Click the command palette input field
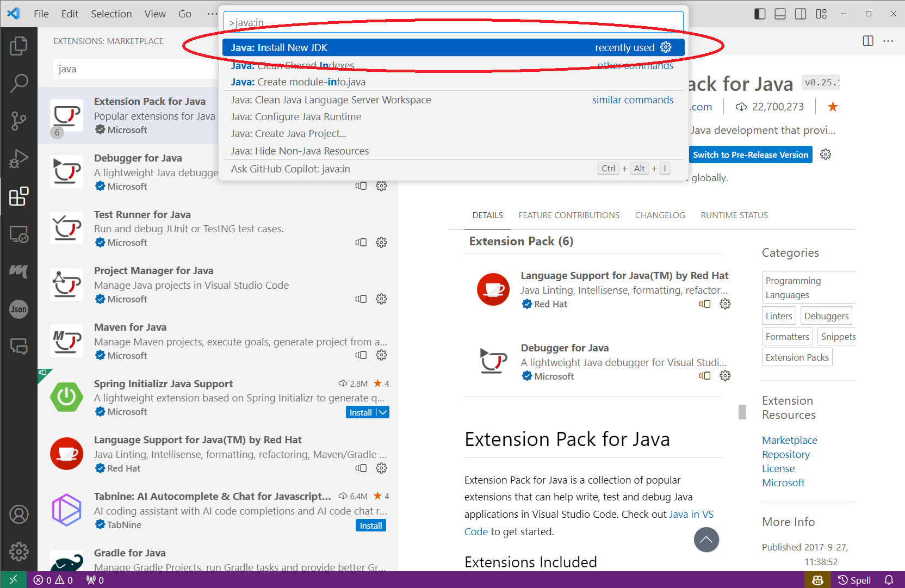Viewport: 905px width, 588px height. click(454, 22)
